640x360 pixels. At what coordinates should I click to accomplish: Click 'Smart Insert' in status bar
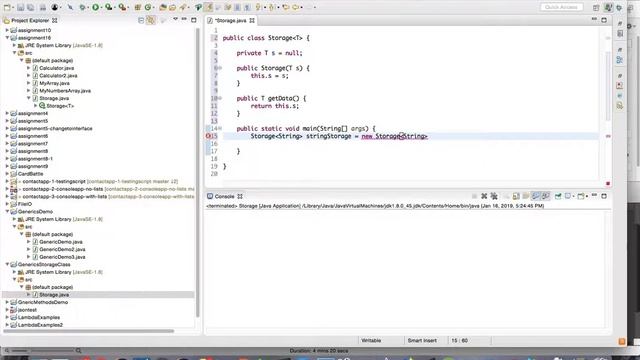click(422, 340)
